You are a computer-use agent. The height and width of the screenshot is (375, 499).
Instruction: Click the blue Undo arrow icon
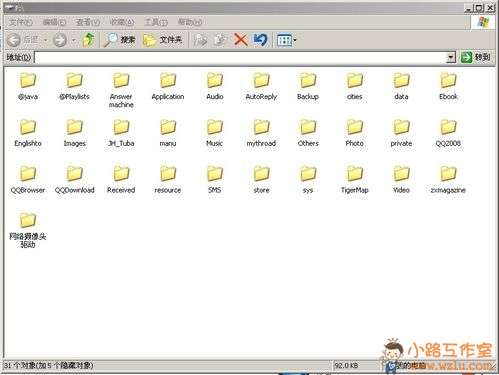click(x=260, y=40)
